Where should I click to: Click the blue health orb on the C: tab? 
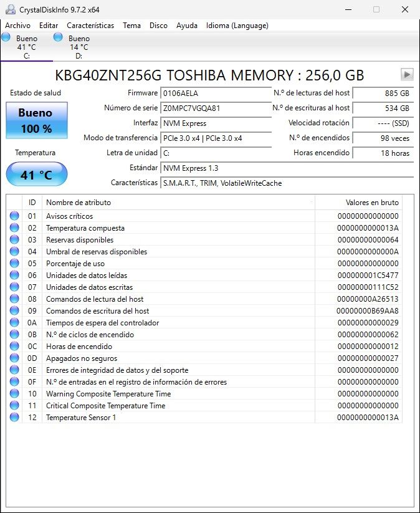click(6, 37)
